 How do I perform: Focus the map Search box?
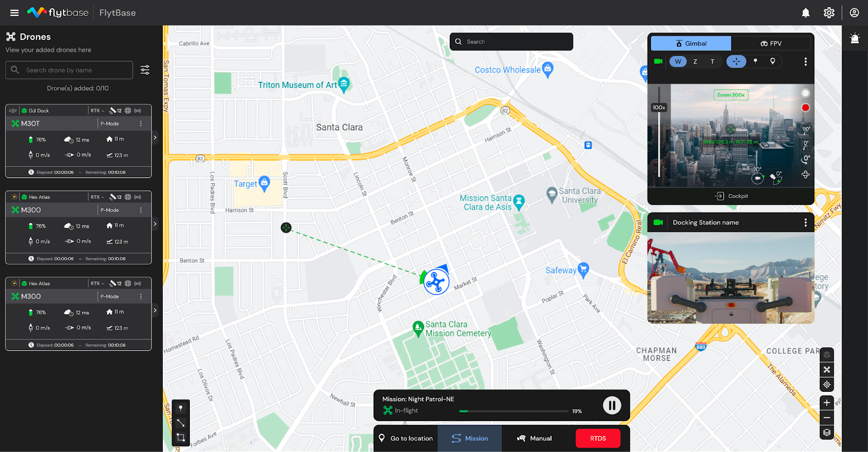point(512,42)
